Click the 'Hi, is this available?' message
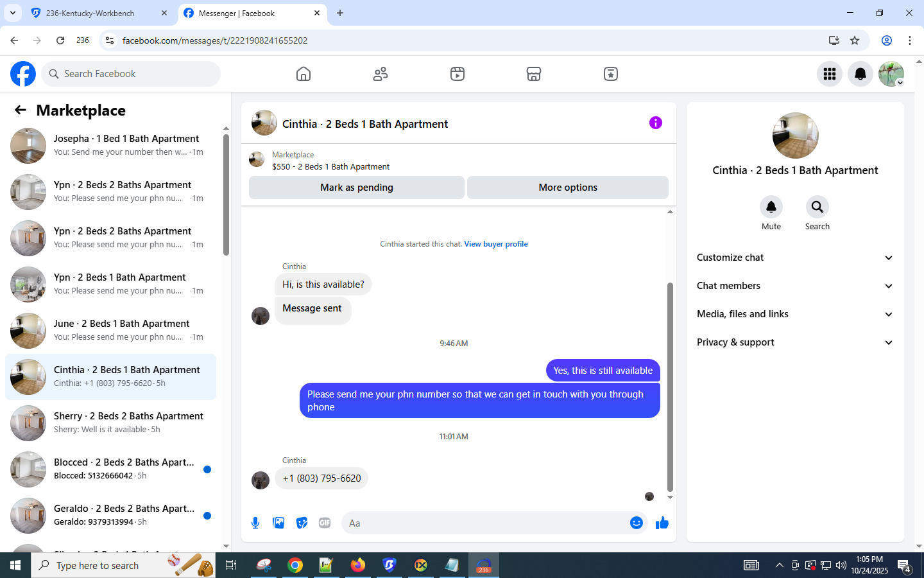The width and height of the screenshot is (924, 578). (323, 285)
